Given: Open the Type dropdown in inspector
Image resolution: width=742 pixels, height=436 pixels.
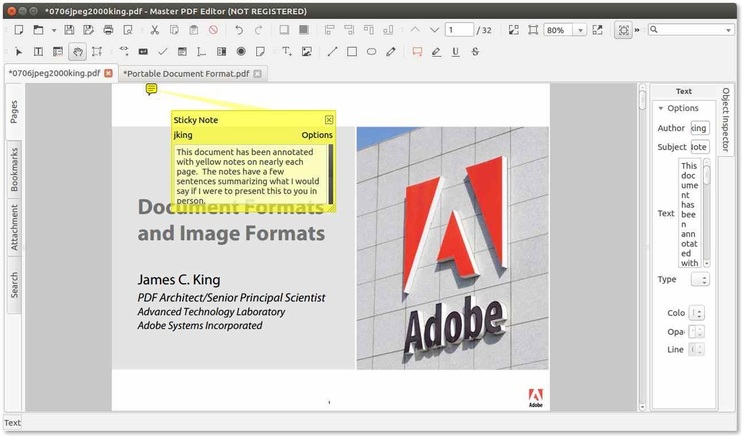Looking at the screenshot, I should (700, 279).
